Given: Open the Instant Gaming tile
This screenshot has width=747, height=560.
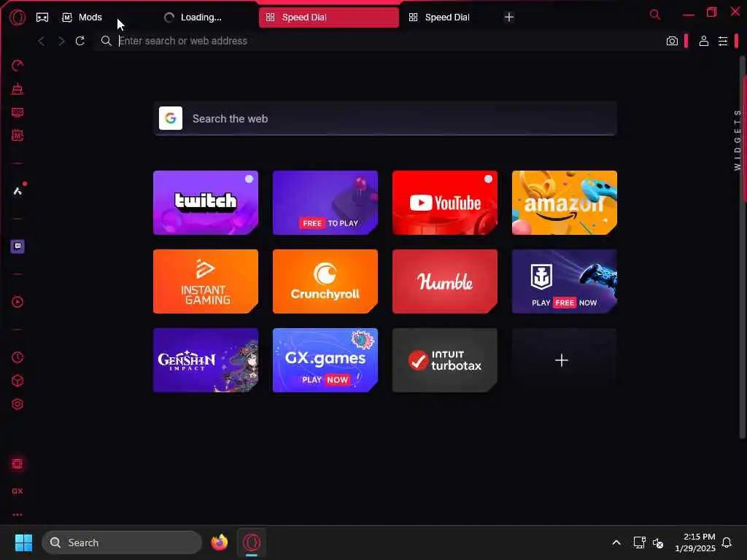Looking at the screenshot, I should (x=206, y=281).
